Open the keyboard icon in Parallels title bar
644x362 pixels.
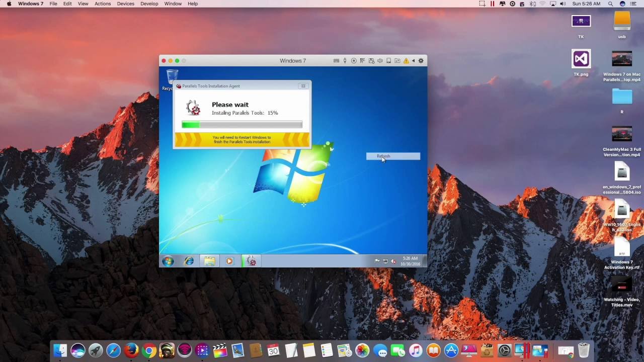[x=337, y=61]
